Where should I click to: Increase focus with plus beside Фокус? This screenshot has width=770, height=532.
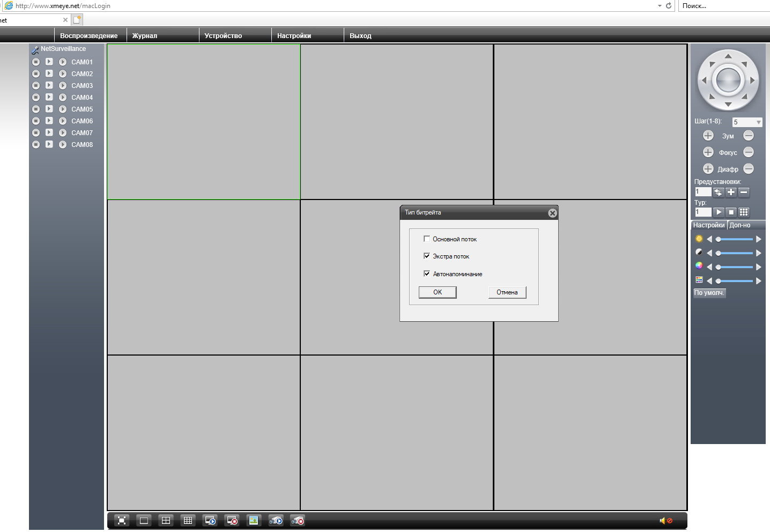click(708, 152)
